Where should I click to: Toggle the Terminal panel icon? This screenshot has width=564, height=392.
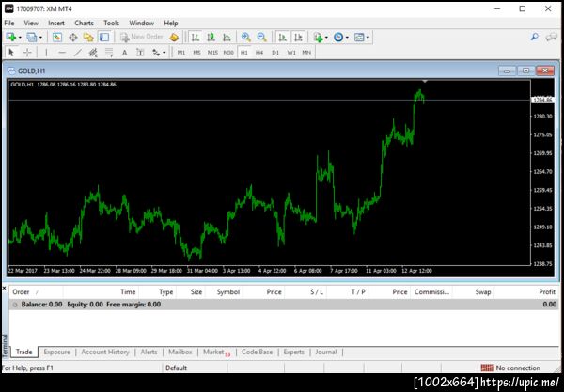click(x=104, y=37)
